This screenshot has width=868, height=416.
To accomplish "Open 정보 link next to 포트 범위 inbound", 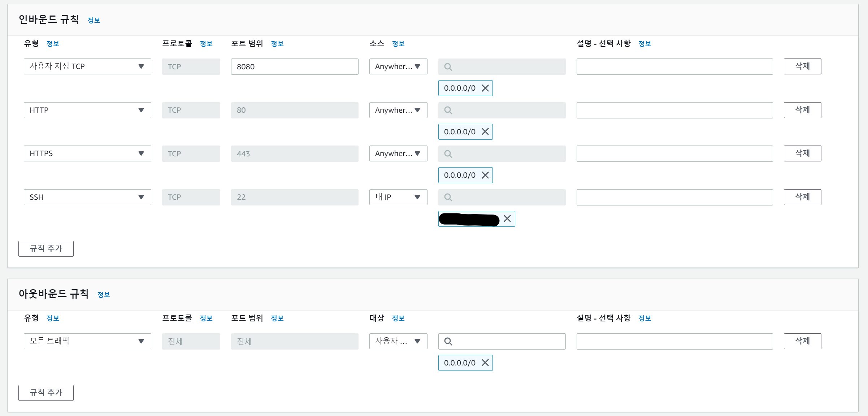I will click(x=277, y=44).
